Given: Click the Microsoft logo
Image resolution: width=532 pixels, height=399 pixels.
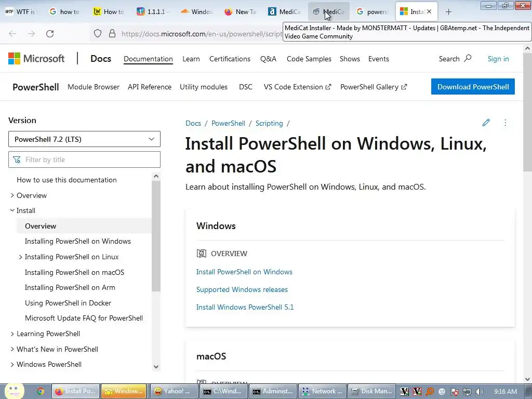Looking at the screenshot, I should pyautogui.click(x=36, y=59).
